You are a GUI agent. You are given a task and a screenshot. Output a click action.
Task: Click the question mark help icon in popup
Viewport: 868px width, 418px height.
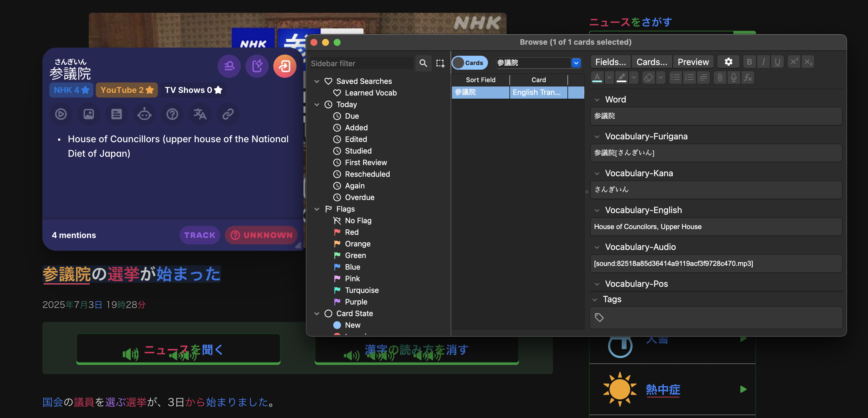[x=172, y=114]
